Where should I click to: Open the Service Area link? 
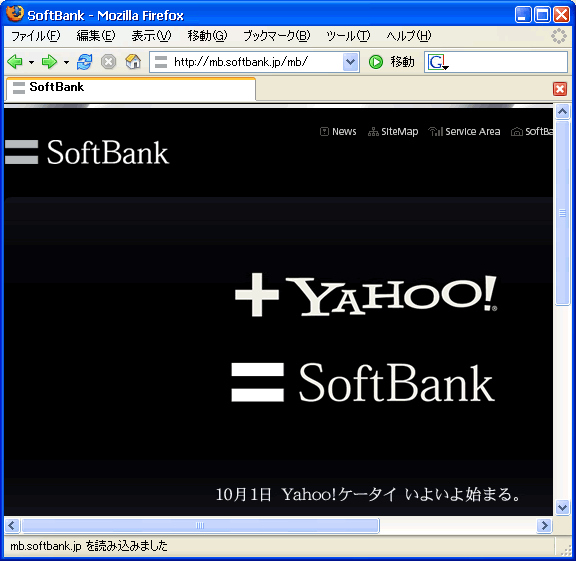click(x=464, y=132)
